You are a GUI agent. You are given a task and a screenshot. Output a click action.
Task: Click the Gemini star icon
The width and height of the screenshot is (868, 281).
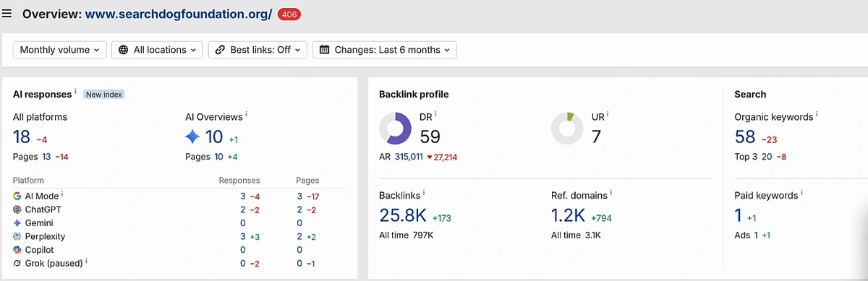tap(17, 222)
